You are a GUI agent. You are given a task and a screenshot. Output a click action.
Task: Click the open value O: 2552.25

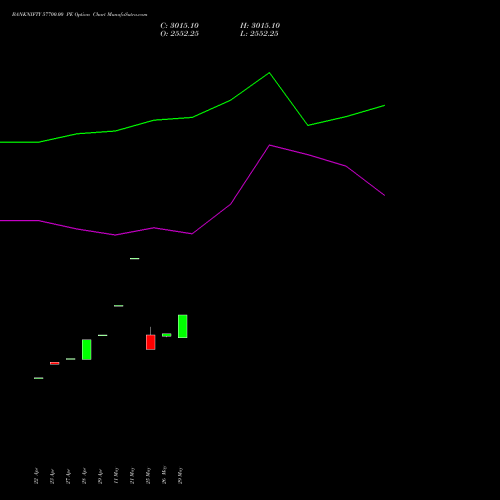(x=179, y=34)
